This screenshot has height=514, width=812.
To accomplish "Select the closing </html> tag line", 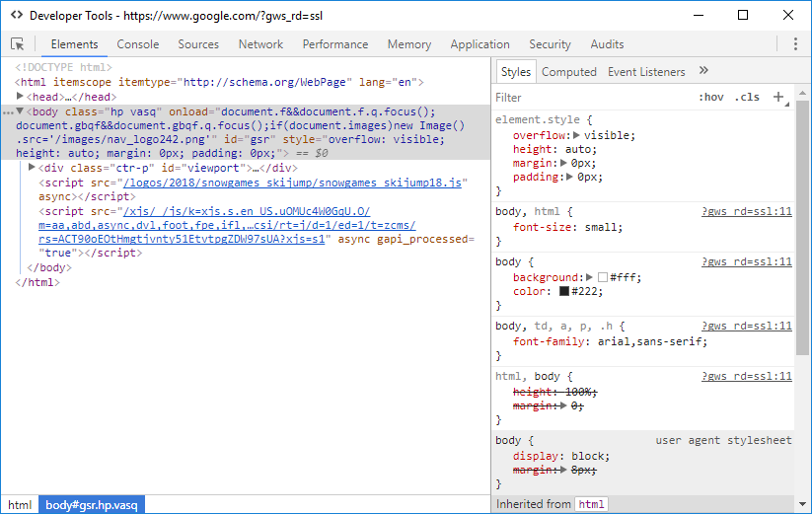I will 37,282.
